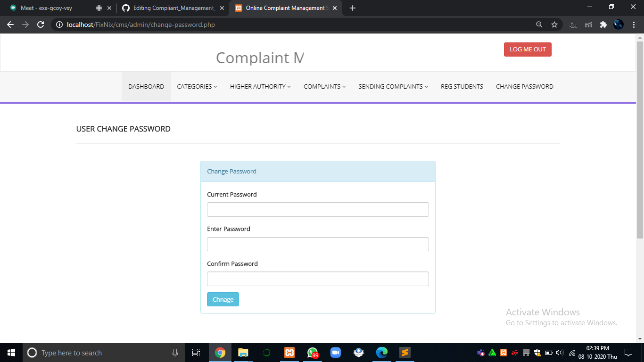This screenshot has width=644, height=362.
Task: Expand the COMPLAINTS dropdown
Action: (324, 86)
